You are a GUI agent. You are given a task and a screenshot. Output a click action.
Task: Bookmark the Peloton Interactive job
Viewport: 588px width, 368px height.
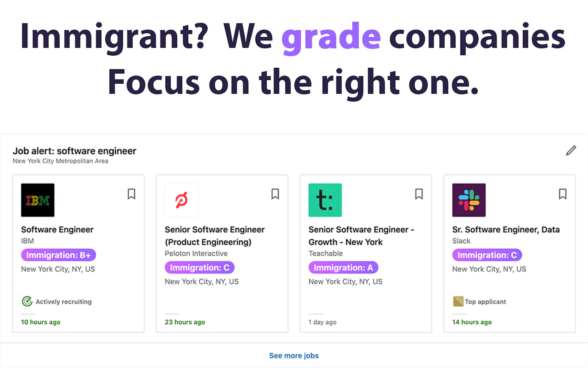point(275,194)
